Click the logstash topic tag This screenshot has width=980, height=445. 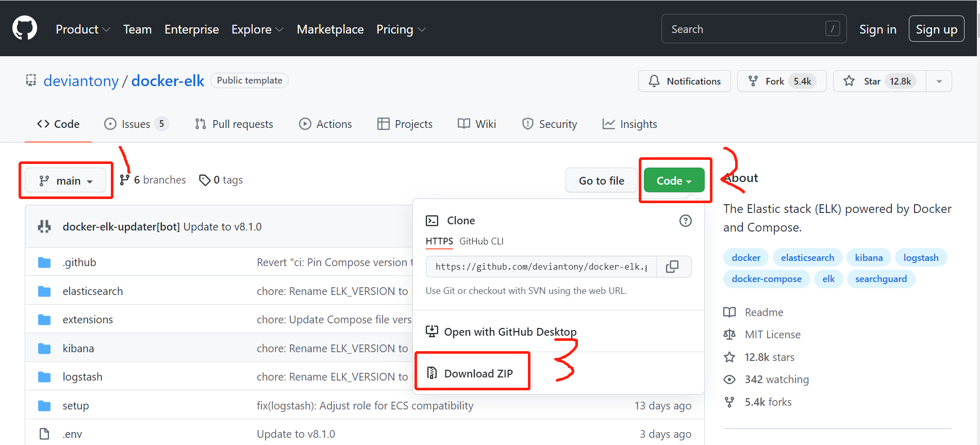tap(921, 258)
